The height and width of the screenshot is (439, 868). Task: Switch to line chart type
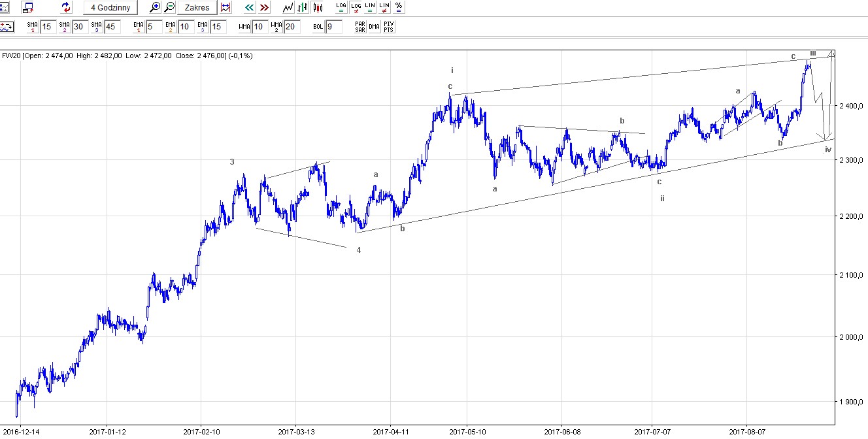click(x=288, y=7)
